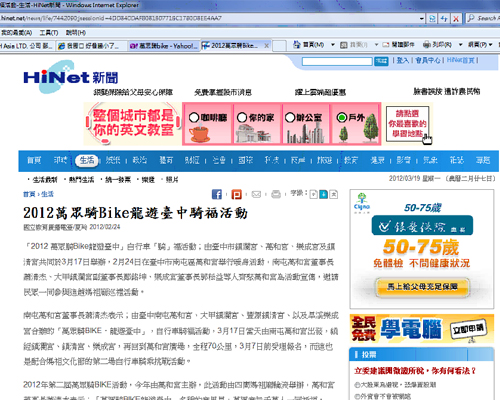Print article using printer icon

pyautogui.click(x=276, y=194)
